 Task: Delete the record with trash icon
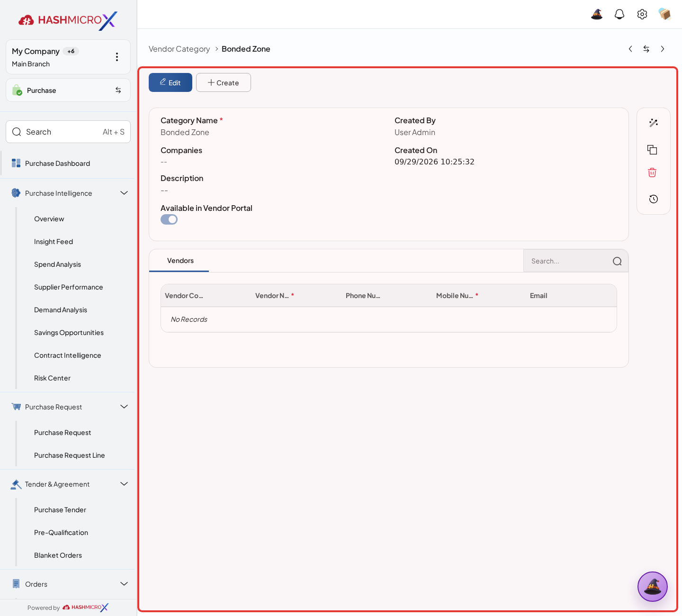(x=653, y=172)
